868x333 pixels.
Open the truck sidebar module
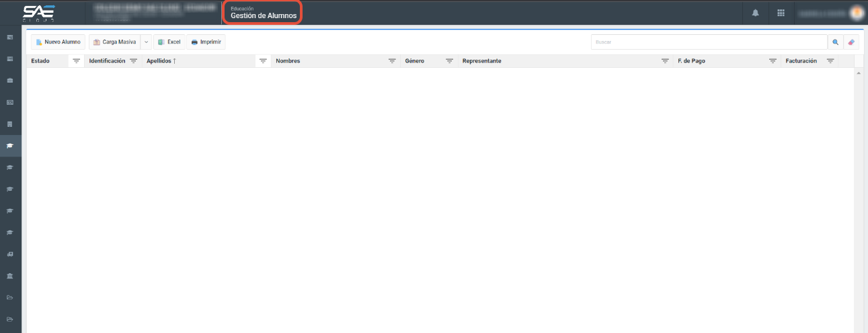tap(10, 254)
